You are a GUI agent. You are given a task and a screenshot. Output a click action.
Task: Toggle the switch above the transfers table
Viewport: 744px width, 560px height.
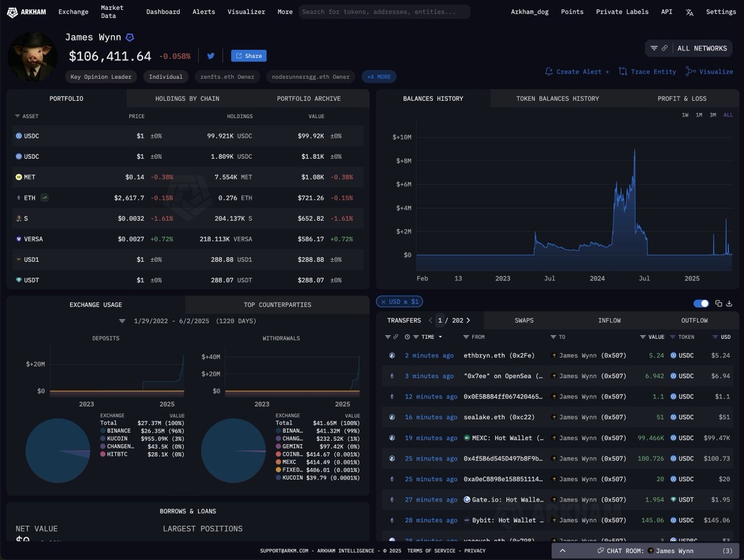(x=701, y=304)
